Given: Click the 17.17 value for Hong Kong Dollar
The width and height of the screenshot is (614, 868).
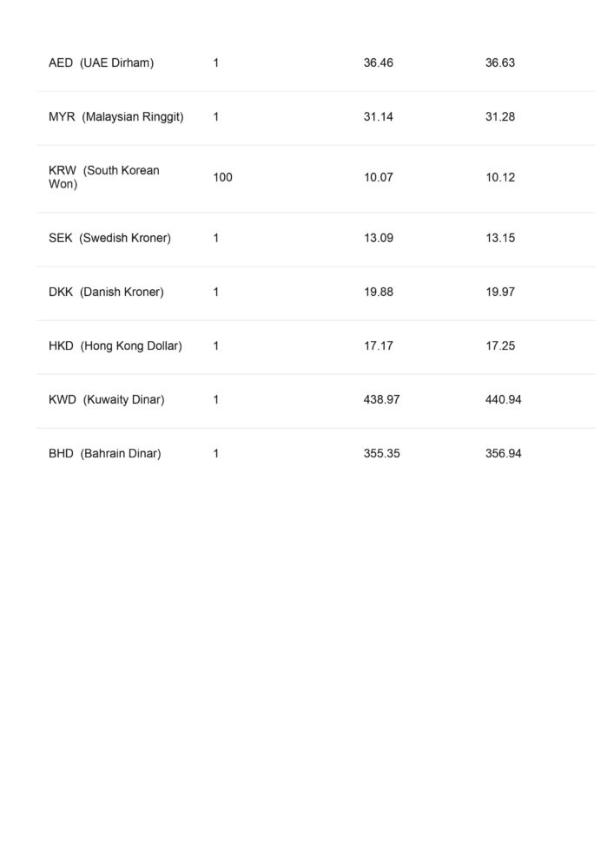Looking at the screenshot, I should click(x=379, y=346).
